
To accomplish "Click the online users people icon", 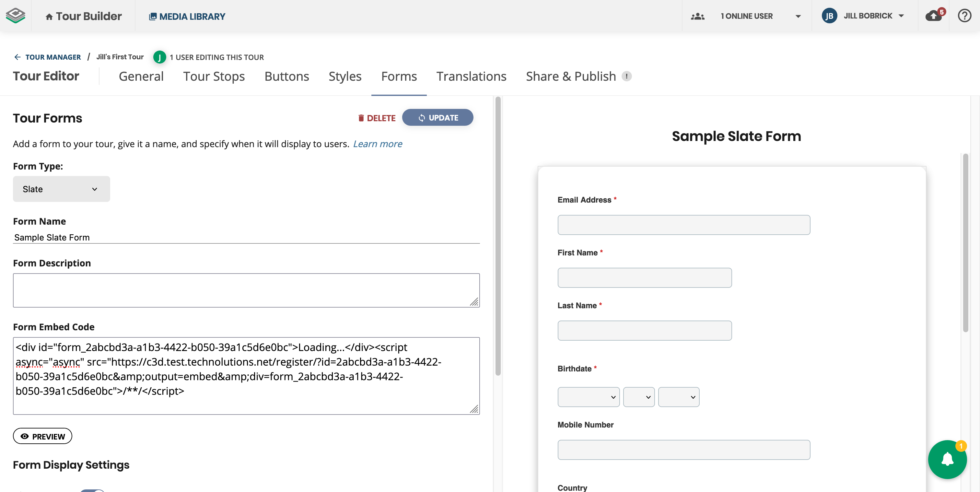I will pos(698,16).
